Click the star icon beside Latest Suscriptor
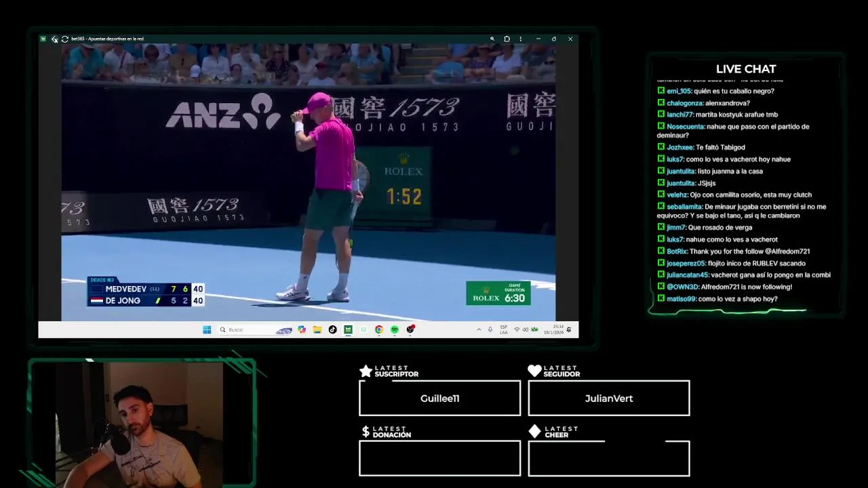 coord(366,371)
